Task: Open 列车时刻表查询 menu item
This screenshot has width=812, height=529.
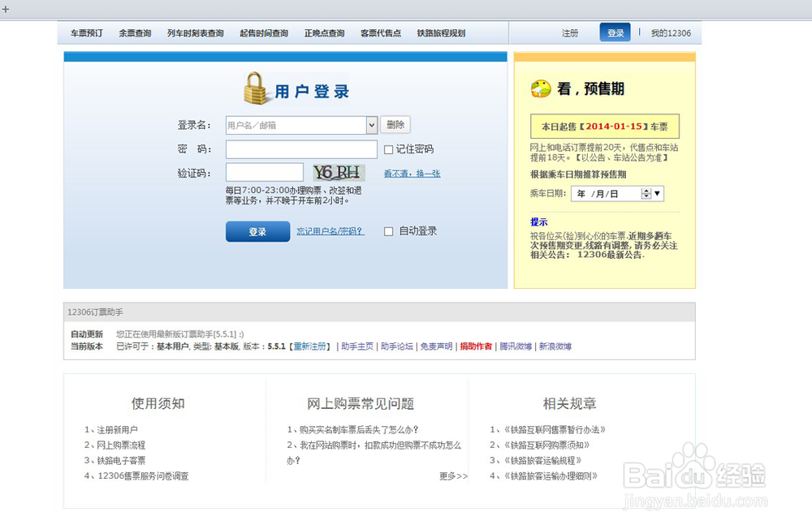Action: click(195, 33)
